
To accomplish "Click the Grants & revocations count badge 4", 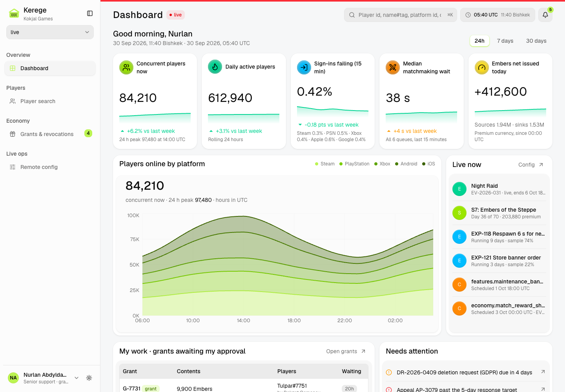I will point(88,133).
